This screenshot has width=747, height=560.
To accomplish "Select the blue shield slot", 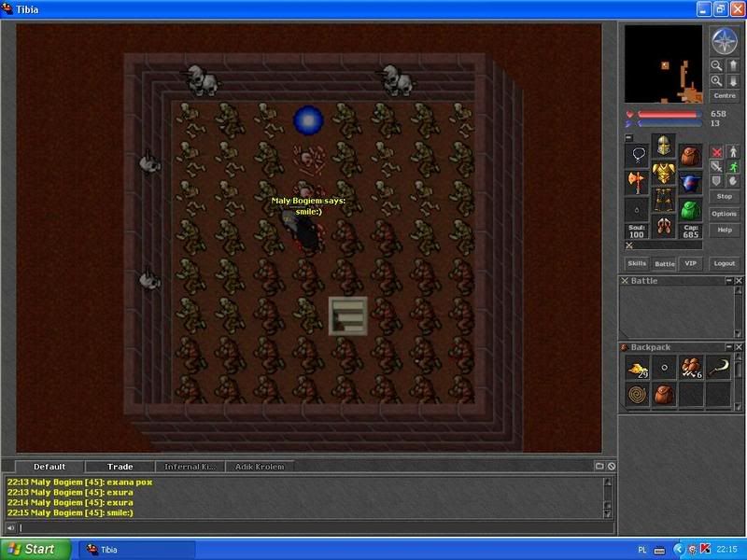I will 690,183.
